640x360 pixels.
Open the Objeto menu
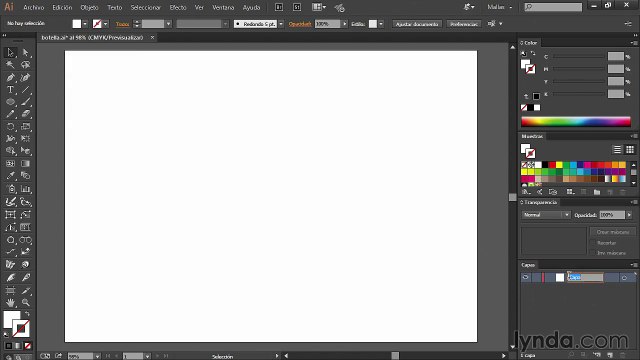pyautogui.click(x=89, y=7)
